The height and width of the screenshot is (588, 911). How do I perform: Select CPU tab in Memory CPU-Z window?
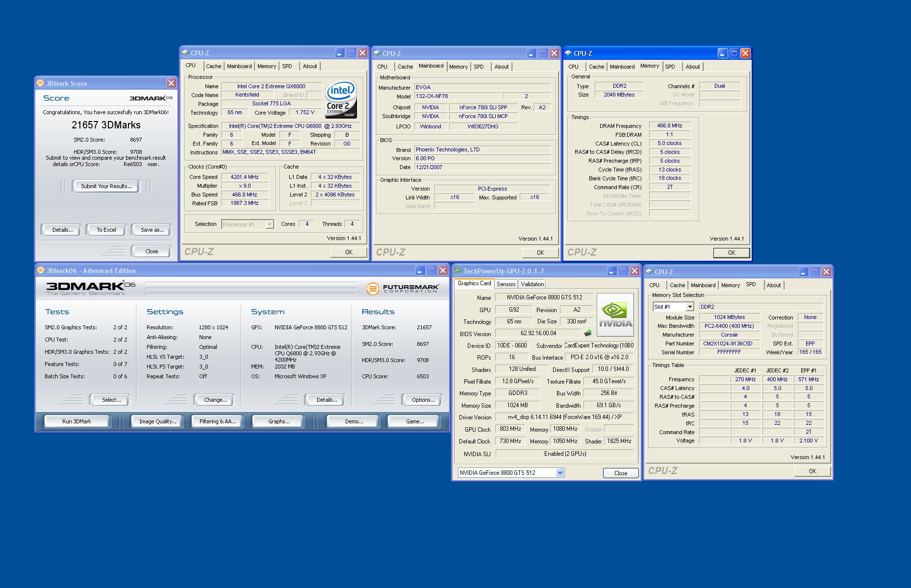click(573, 67)
